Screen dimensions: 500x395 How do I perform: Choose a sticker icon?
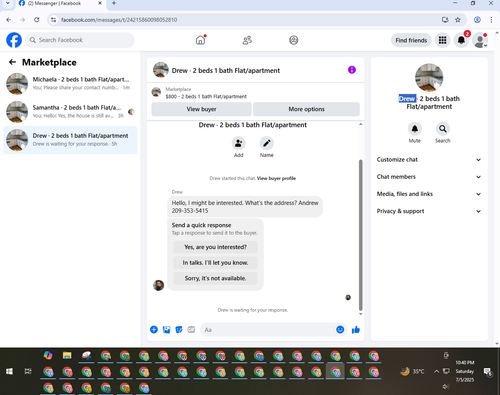[179, 330]
